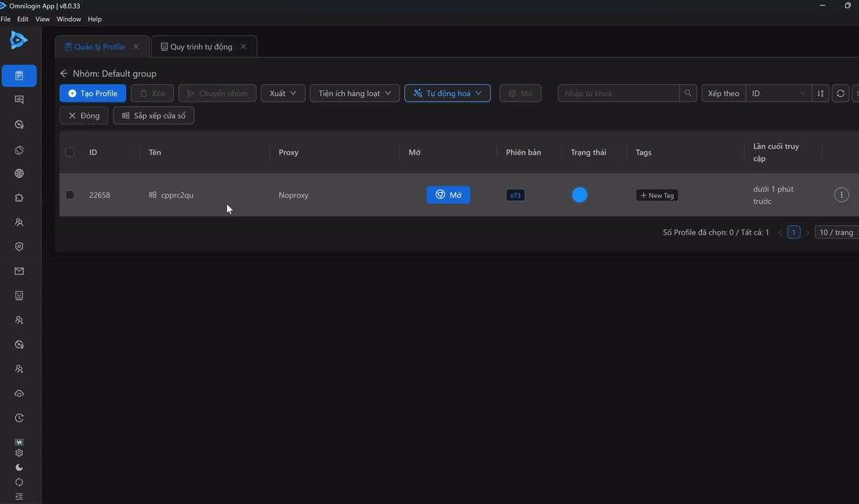Open settings via the gear icon
The width and height of the screenshot is (859, 504).
pos(18,452)
